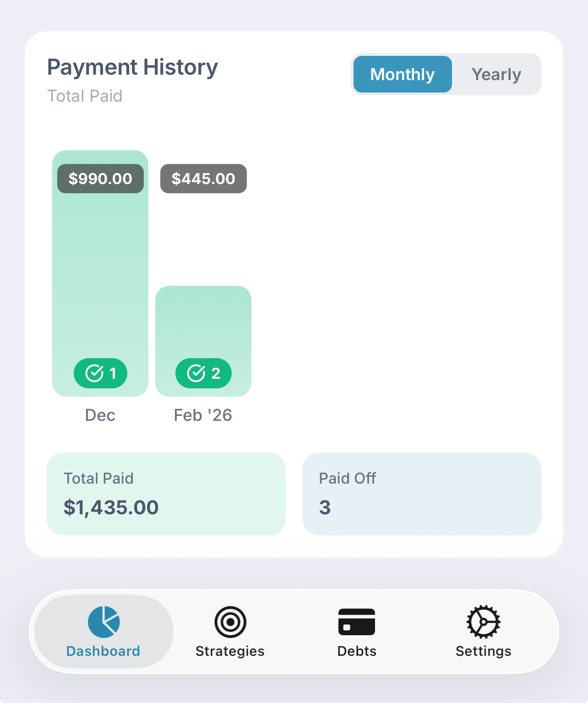Viewport: 588px width, 703px height.
Task: Click the Feb '26 month label
Action: point(203,415)
